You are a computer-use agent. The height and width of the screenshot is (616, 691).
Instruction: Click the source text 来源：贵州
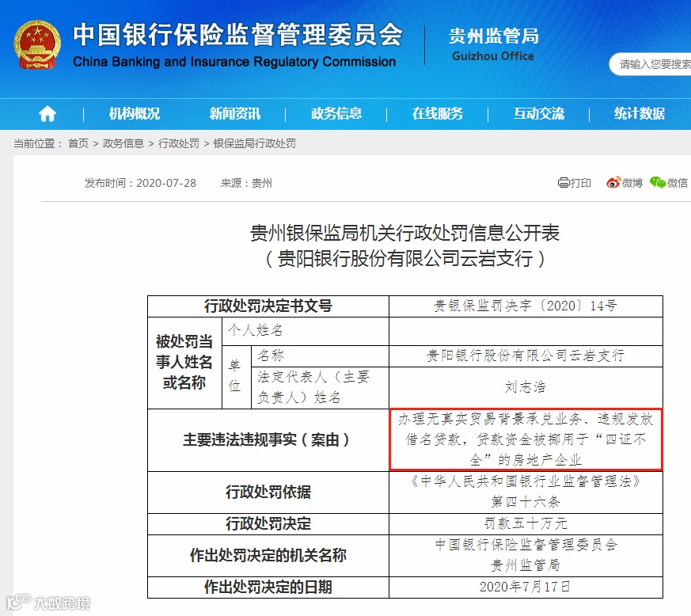pos(246,183)
